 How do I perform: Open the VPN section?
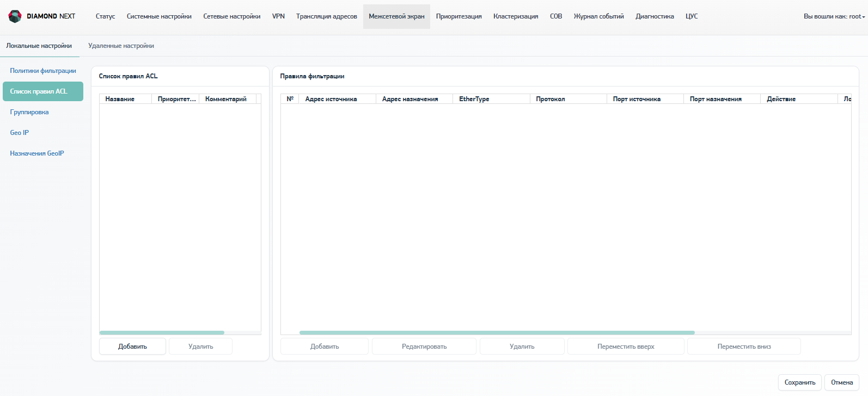click(x=278, y=16)
